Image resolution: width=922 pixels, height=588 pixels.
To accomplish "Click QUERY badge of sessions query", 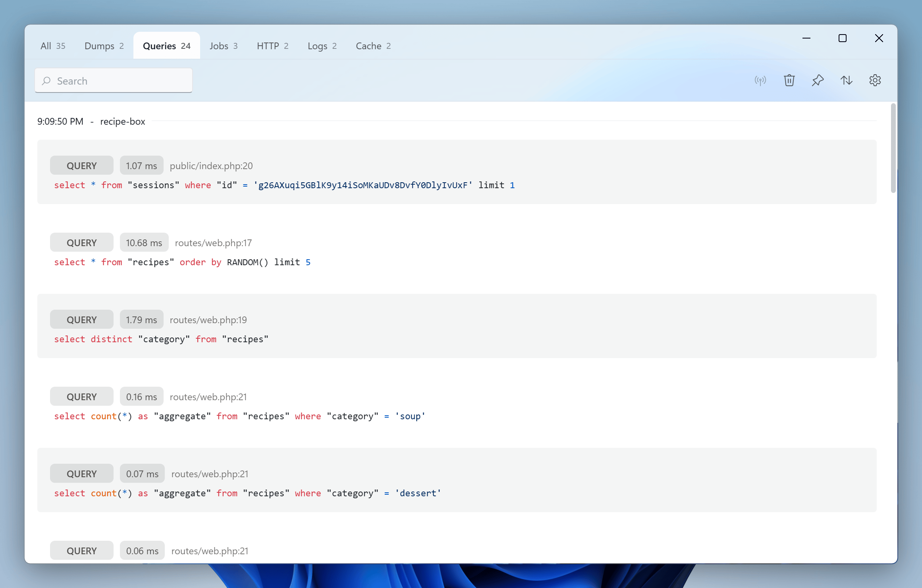I will [x=82, y=166].
